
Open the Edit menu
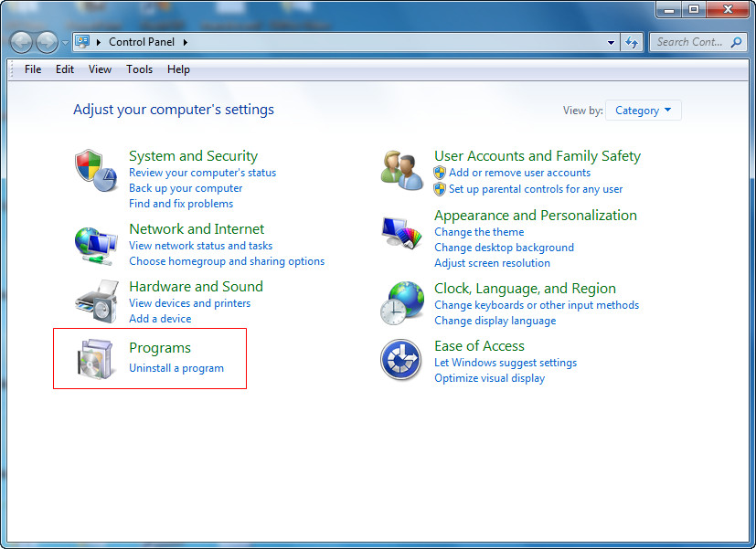point(65,69)
